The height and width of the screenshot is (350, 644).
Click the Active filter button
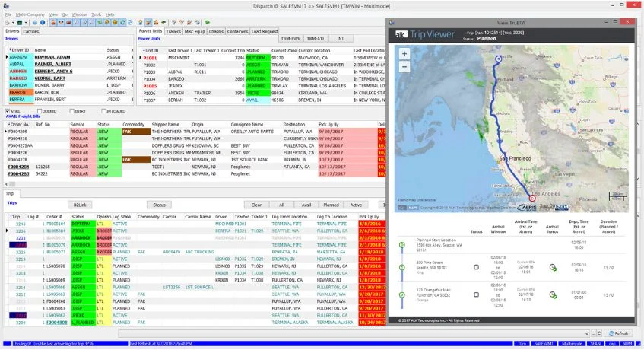(356, 205)
